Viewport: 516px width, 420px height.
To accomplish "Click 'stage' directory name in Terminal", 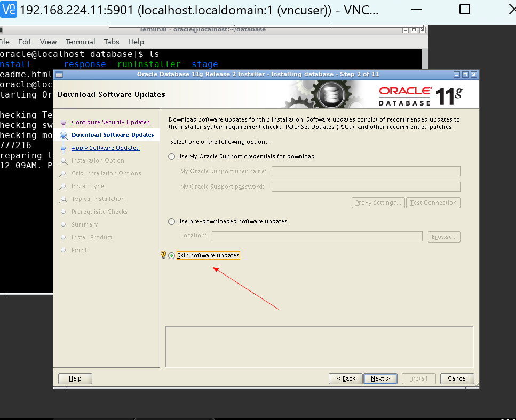I will click(205, 64).
